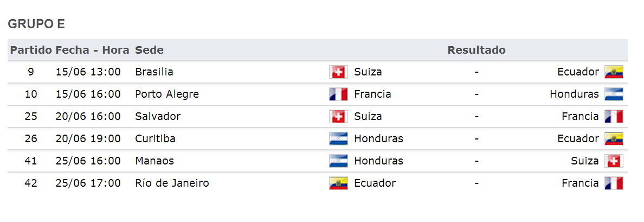Open Honduras team name in match 41

click(x=379, y=161)
